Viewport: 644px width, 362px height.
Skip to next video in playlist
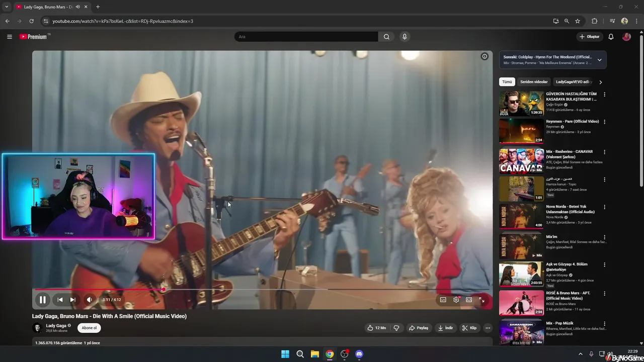[72, 300]
